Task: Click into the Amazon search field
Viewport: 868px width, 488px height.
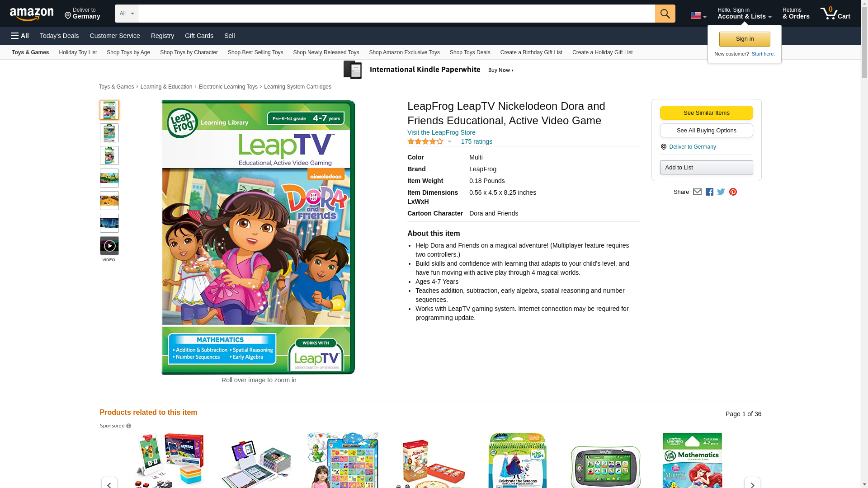Action: click(396, 14)
